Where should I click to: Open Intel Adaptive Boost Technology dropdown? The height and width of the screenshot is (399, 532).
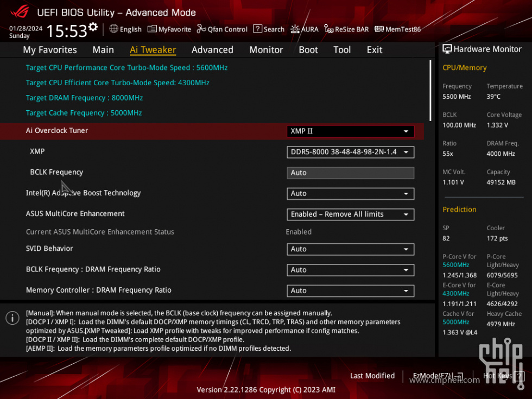pyautogui.click(x=350, y=193)
